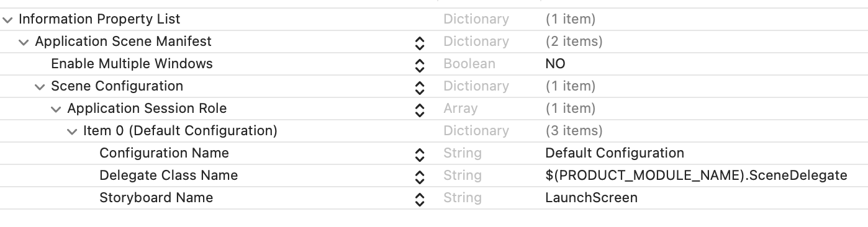This screenshot has height=227, width=868.
Task: Open key stepper for Configuration Name
Action: click(x=420, y=154)
